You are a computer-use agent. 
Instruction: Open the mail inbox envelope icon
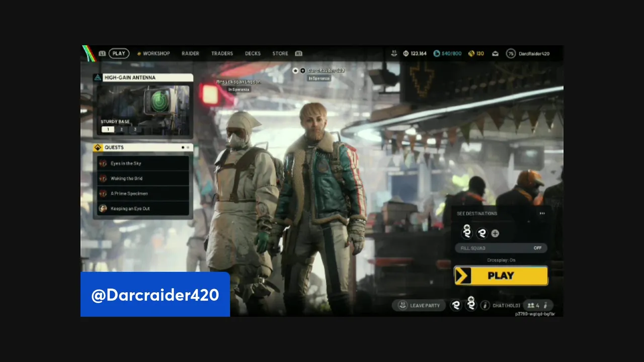click(495, 53)
